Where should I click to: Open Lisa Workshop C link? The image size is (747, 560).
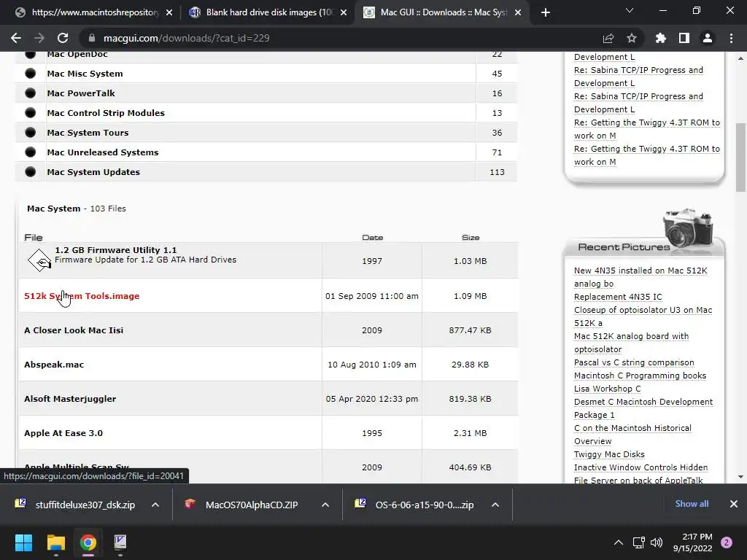(x=608, y=389)
